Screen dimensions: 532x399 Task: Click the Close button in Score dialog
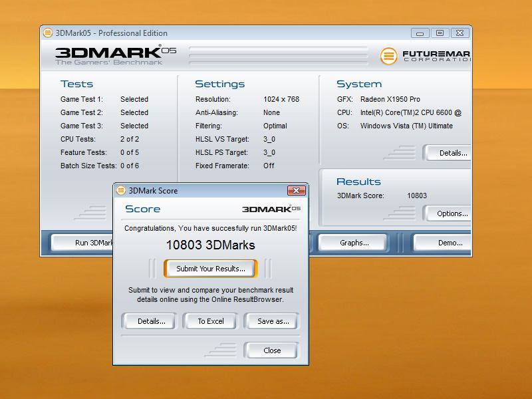click(272, 350)
